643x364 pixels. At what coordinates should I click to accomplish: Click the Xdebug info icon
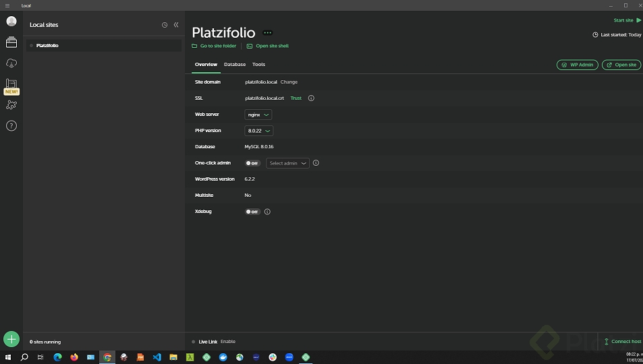click(267, 212)
